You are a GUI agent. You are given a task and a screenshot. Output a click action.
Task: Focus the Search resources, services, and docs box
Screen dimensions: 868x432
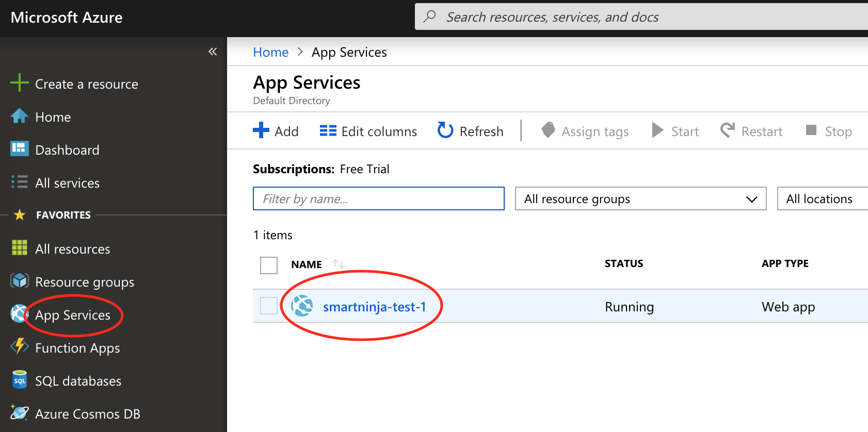(x=641, y=16)
